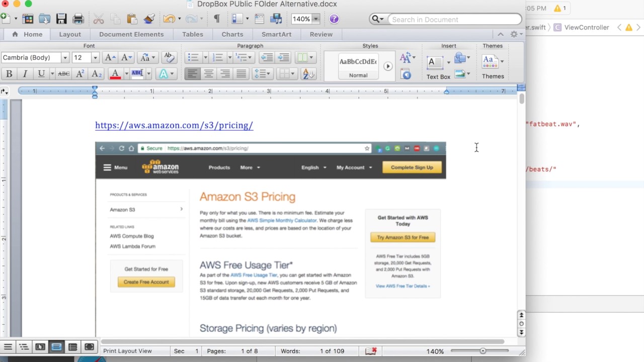The image size is (644, 362).
Task: Switch to the Charts tab
Action: [232, 34]
